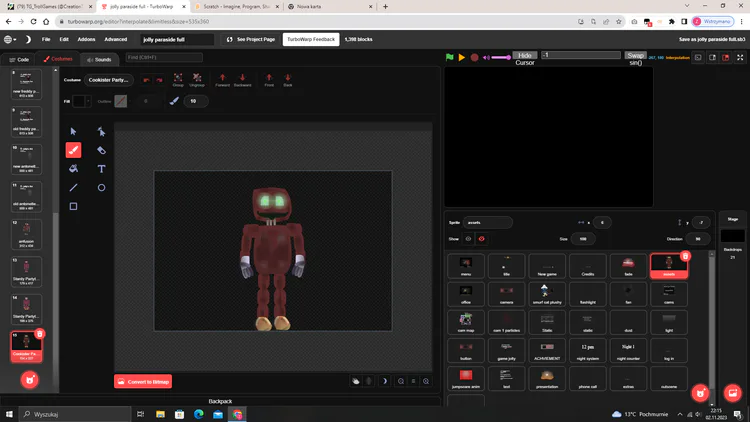Open the Fill color dropdown
750x422 pixels.
88,101
